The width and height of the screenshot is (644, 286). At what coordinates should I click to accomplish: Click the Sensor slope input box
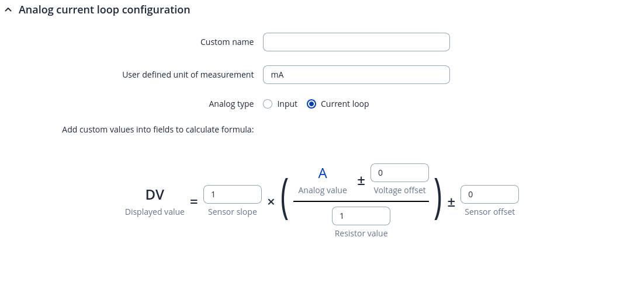coord(232,194)
